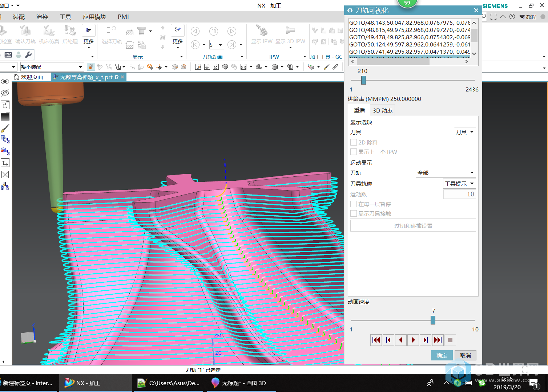Toggle the 显示上一个 IPW checkbox

point(354,152)
